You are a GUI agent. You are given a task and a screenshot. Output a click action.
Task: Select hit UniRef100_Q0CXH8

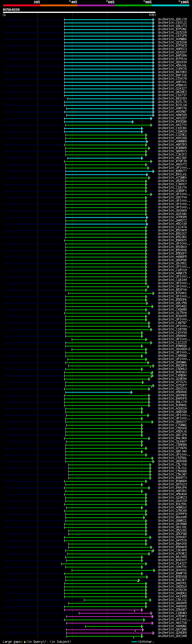coord(172,636)
